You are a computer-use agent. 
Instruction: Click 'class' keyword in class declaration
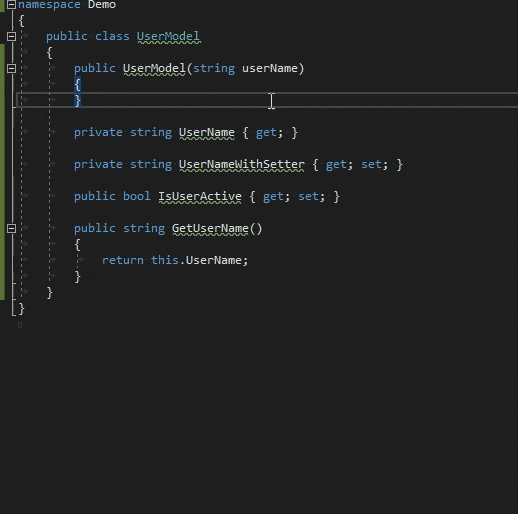pyautogui.click(x=112, y=36)
